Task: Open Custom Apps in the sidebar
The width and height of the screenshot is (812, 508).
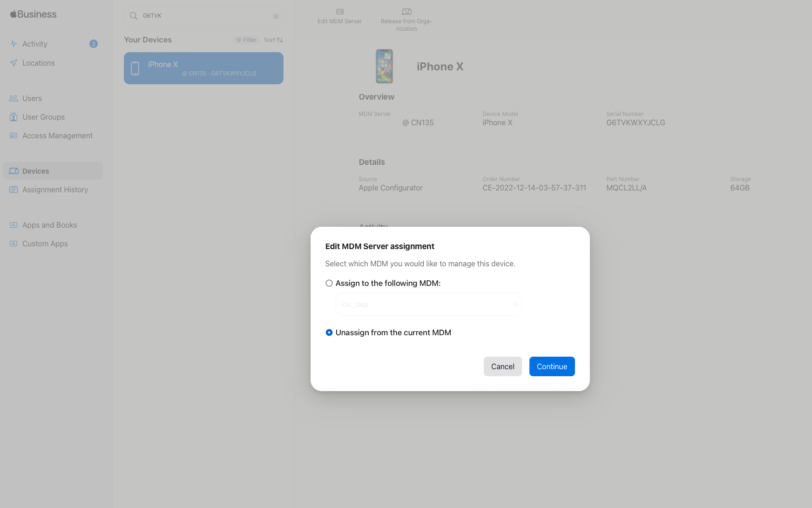Action: coord(53,244)
